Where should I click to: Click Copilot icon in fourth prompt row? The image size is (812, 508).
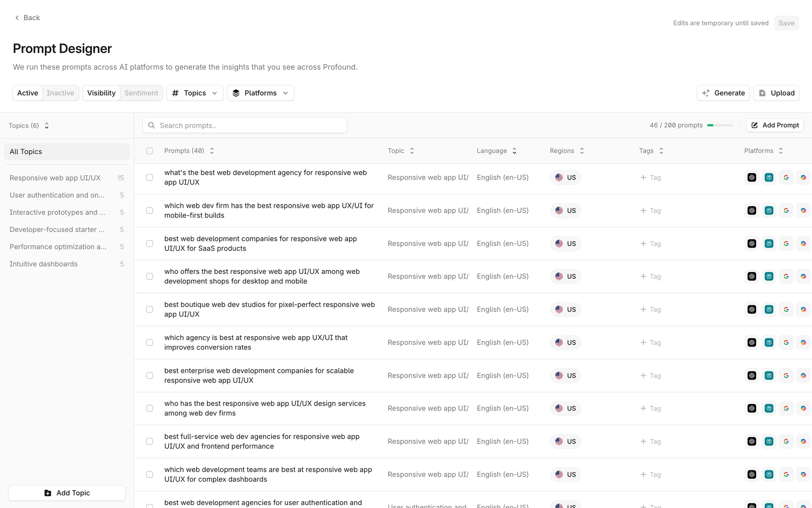[x=803, y=276]
